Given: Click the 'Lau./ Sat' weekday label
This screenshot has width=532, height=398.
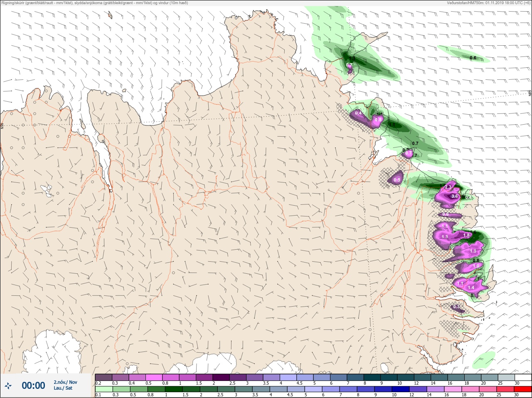Looking at the screenshot, I should pos(63,388).
